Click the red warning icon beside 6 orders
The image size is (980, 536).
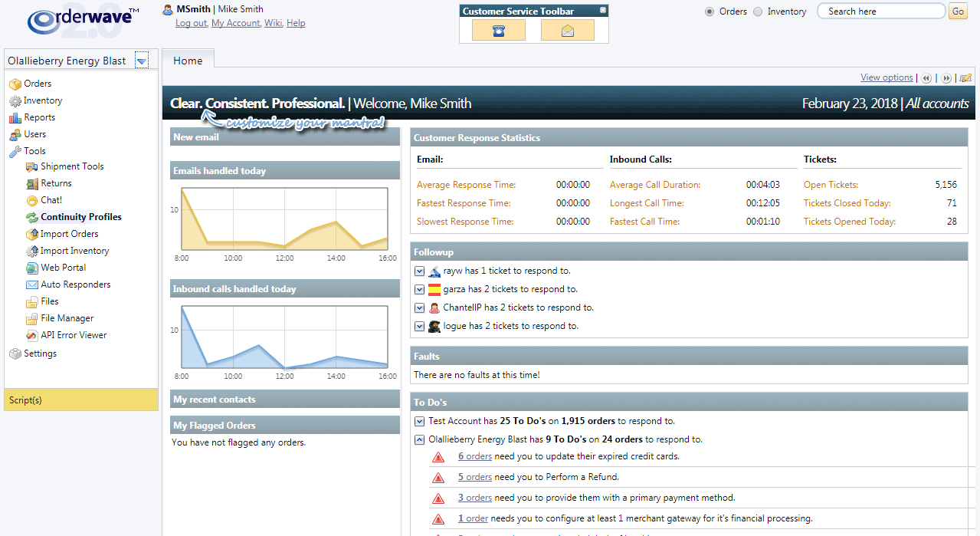[x=438, y=457]
